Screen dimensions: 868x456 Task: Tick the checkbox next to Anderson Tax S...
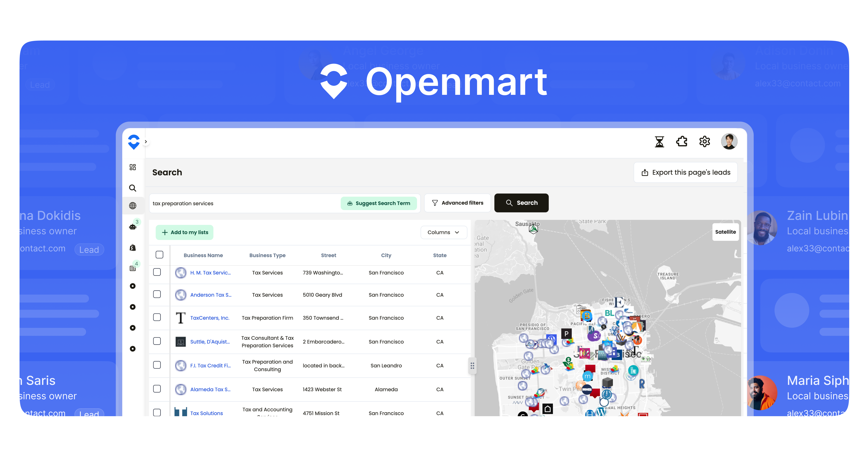[157, 294]
